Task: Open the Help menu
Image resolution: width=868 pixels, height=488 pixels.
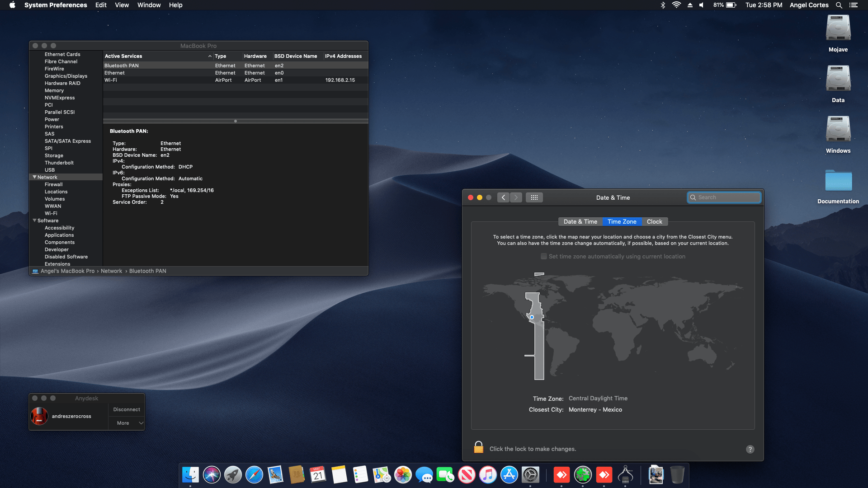Action: [175, 5]
